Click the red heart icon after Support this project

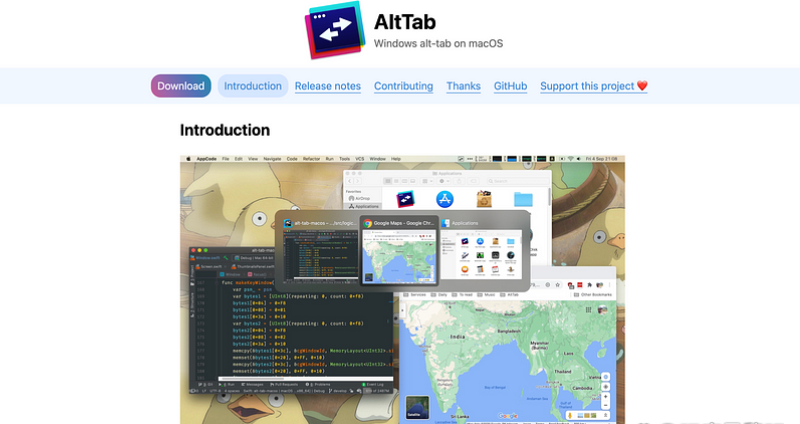click(642, 86)
